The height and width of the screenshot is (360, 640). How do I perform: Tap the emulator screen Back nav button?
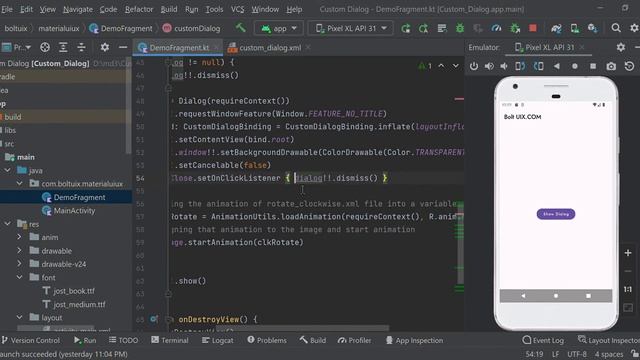pos(523,296)
